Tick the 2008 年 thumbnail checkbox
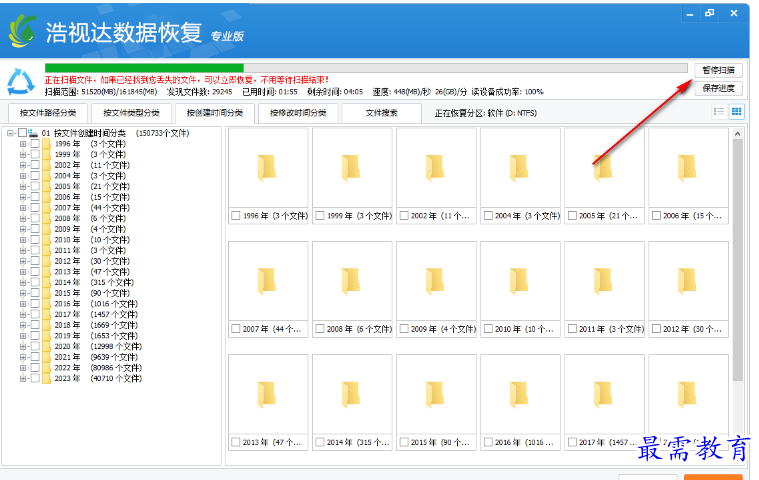The image size is (759, 480). (x=320, y=329)
